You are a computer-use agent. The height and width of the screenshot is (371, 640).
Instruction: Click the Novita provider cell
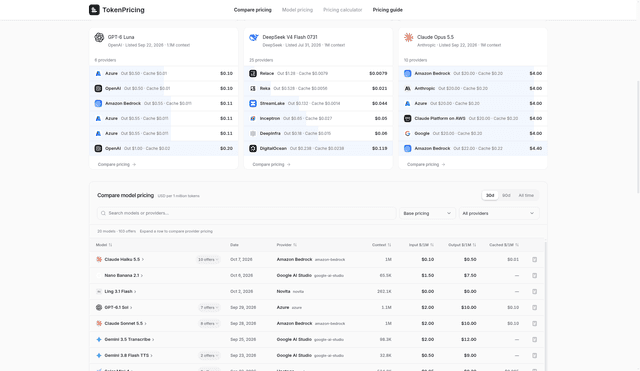[290, 291]
